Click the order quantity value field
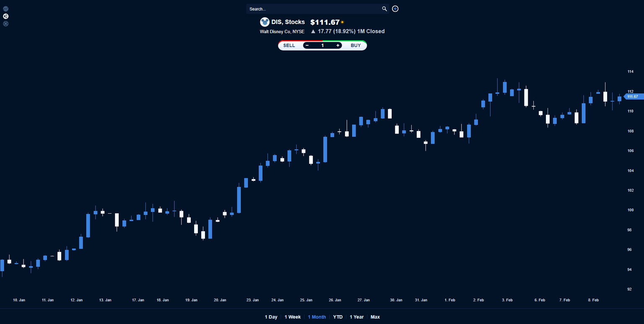 322,45
